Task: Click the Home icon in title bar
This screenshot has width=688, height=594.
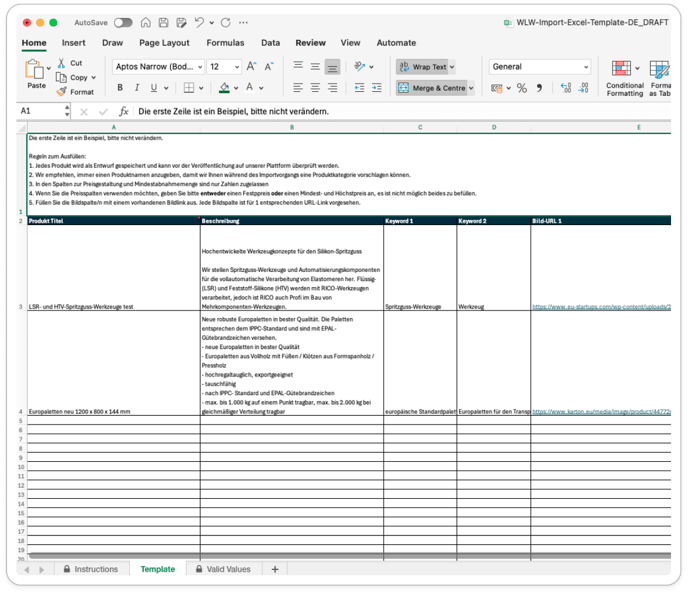Action: [x=146, y=22]
